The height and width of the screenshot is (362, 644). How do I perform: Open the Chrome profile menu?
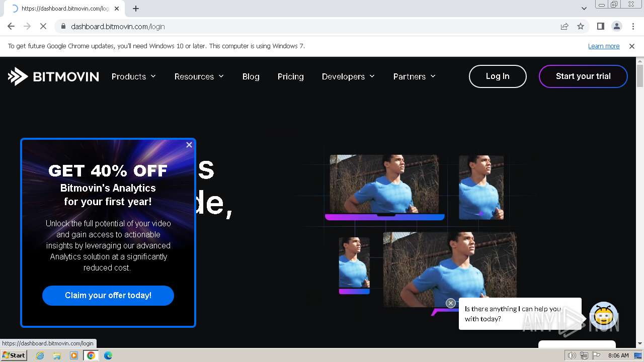pyautogui.click(x=617, y=27)
